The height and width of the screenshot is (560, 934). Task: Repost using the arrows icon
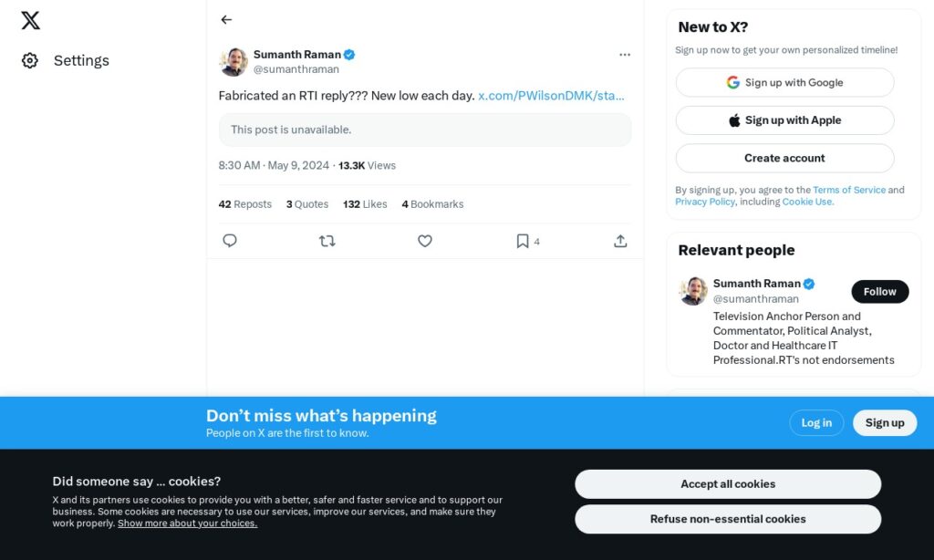[327, 241]
